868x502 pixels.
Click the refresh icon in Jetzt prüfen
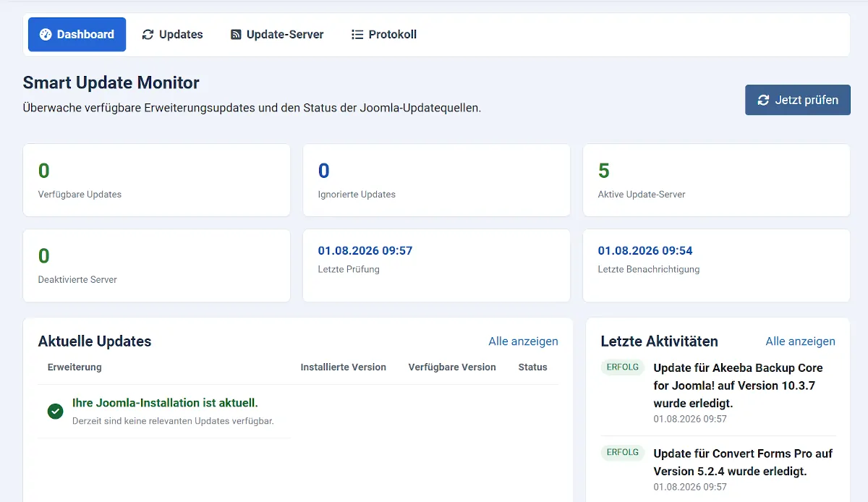pyautogui.click(x=763, y=100)
